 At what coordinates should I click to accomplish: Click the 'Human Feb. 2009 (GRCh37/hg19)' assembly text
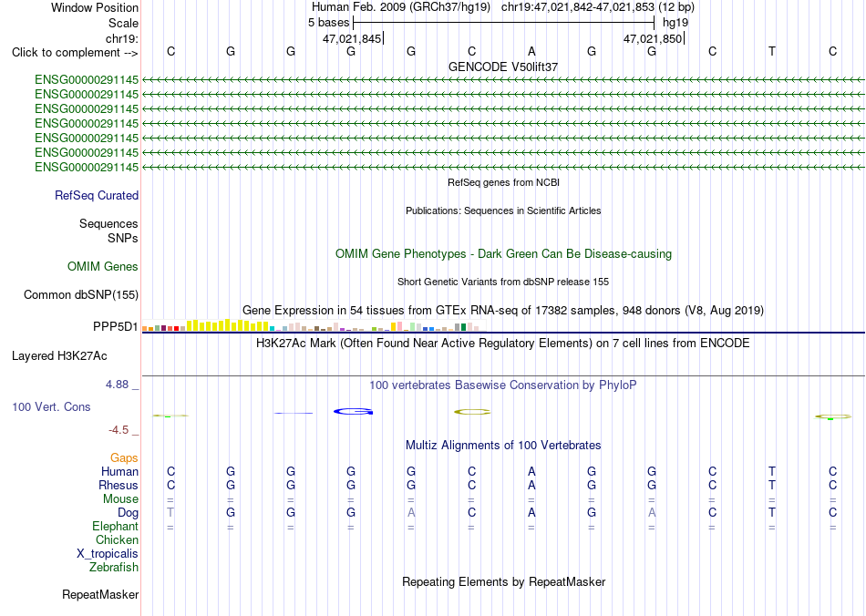(401, 7)
